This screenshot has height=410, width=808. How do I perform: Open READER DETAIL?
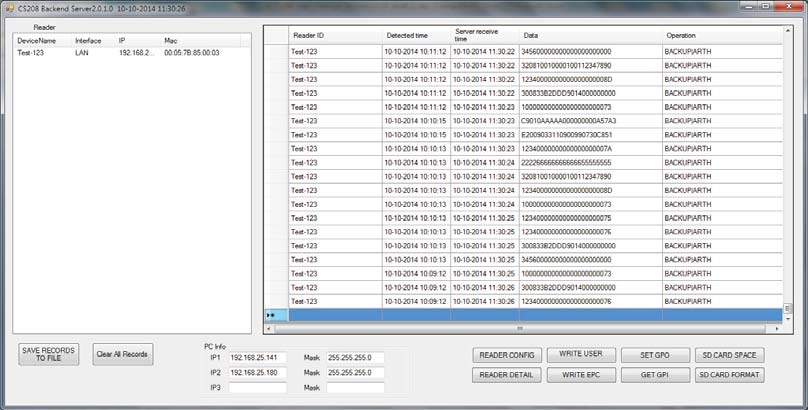[507, 375]
